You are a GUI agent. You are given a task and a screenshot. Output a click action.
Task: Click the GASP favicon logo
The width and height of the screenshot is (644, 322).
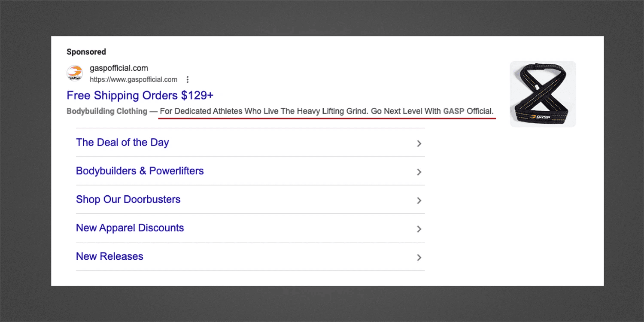(x=75, y=73)
